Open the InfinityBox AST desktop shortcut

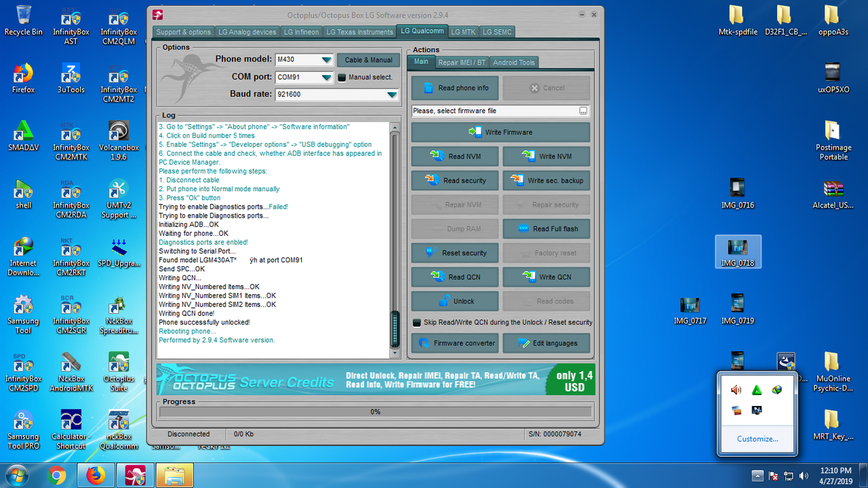pos(71,26)
